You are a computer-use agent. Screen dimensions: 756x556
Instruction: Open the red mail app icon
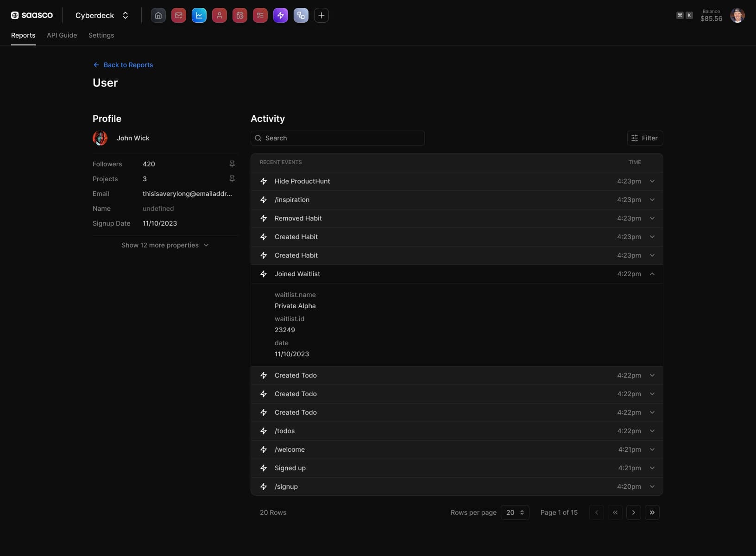[x=178, y=15]
